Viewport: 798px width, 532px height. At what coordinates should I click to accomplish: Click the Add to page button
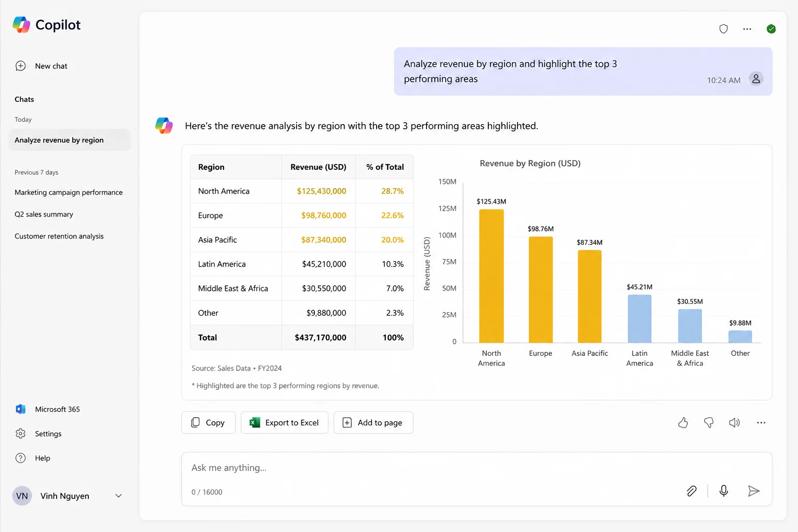click(373, 422)
